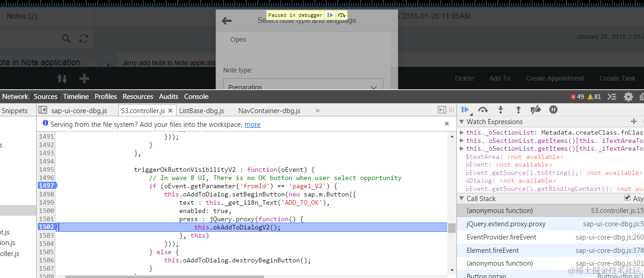Step into next function call

pos(501,110)
